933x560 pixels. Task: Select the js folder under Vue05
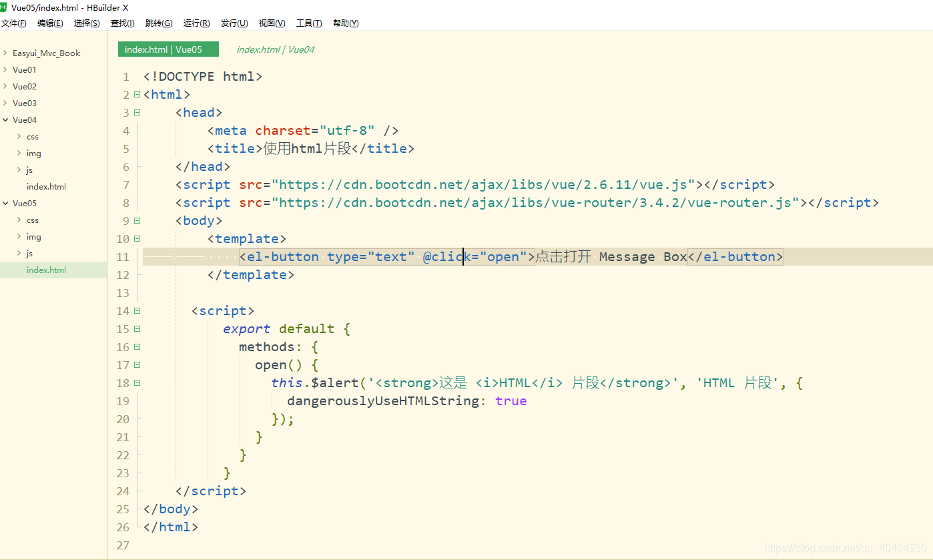tap(29, 253)
